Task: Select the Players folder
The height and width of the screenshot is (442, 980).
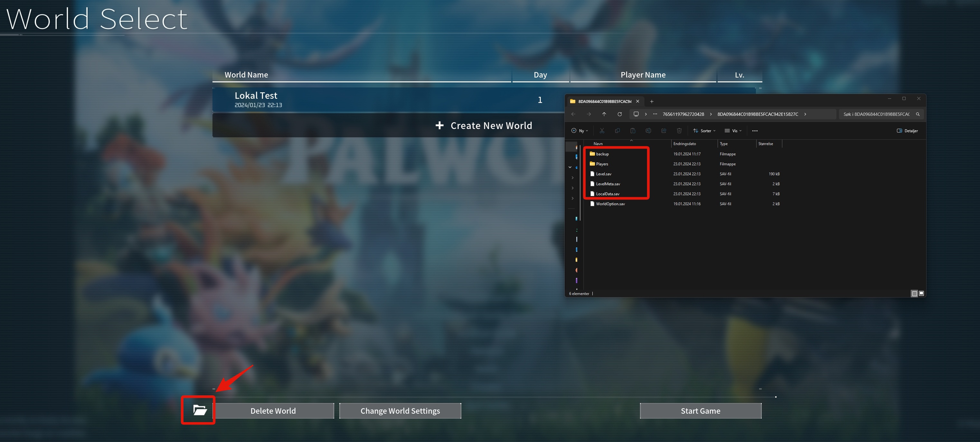Action: (602, 164)
